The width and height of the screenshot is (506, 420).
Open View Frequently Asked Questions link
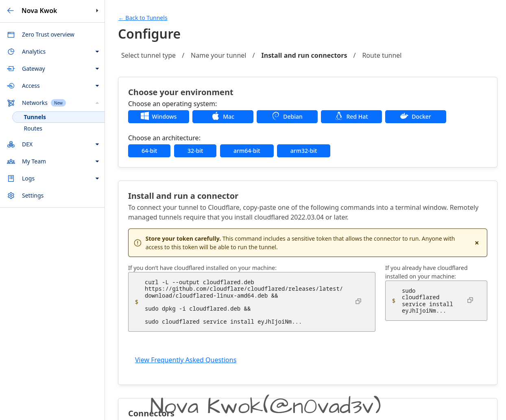[x=185, y=360]
